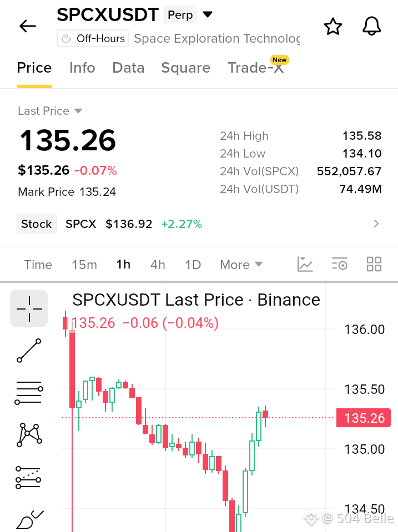Viewport: 398px width, 532px height.
Task: Click the 24h High value 135.58
Action: (x=362, y=136)
